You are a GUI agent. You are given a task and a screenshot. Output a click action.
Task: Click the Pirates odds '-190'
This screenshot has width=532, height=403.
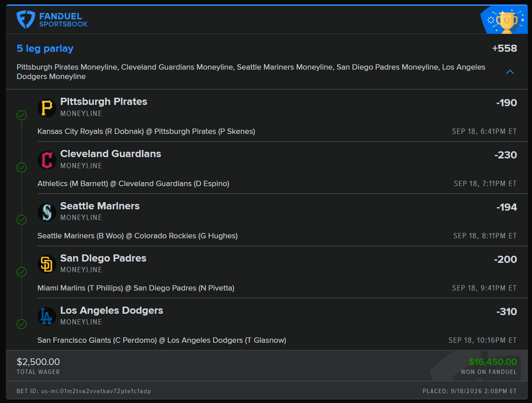coord(507,103)
